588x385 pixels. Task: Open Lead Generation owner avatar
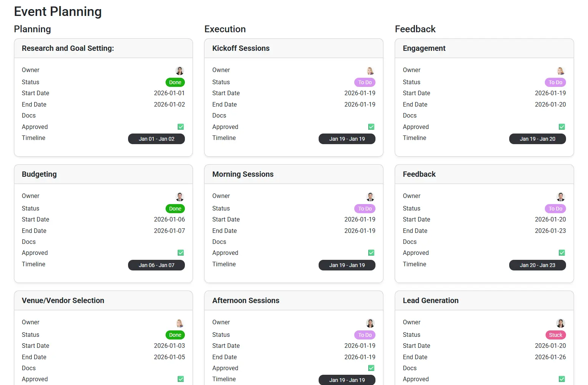tap(561, 323)
